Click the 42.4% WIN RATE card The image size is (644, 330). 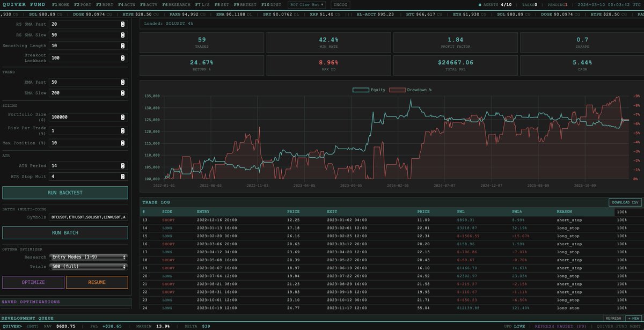click(x=328, y=42)
